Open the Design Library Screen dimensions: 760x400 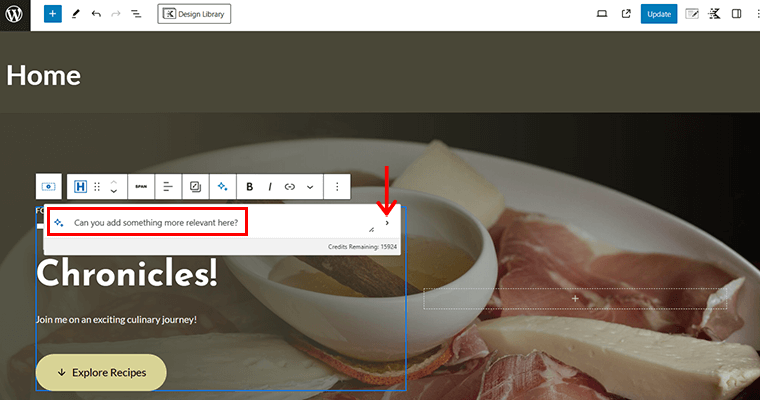pyautogui.click(x=194, y=14)
